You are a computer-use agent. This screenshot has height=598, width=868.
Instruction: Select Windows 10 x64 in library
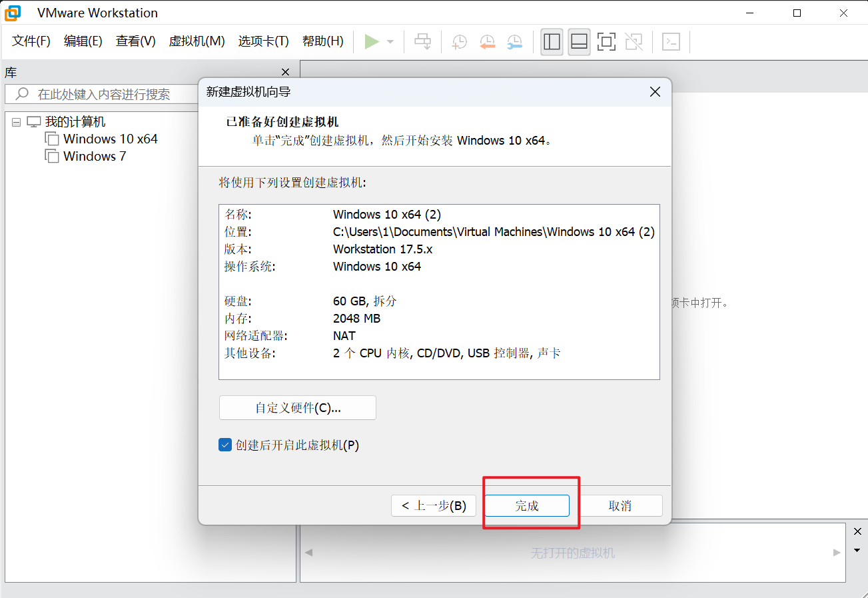[x=111, y=139]
